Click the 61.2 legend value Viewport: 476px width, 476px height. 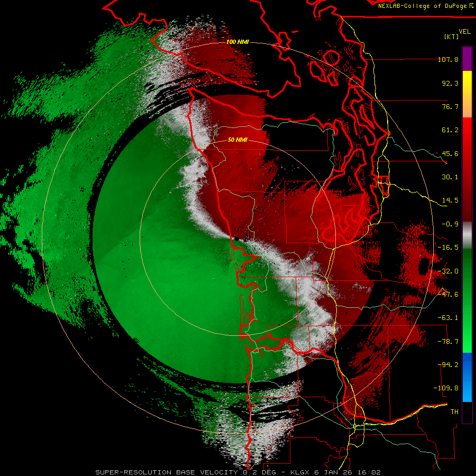point(450,130)
